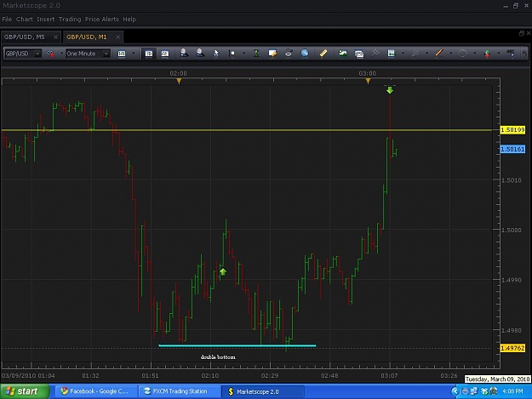Click the yellow 1.50199 price label
532x399 pixels.
click(x=512, y=130)
